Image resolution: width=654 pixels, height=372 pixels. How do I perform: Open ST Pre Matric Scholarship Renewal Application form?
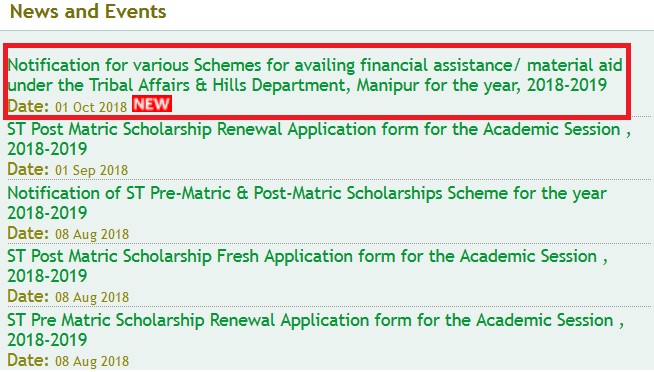click(316, 330)
